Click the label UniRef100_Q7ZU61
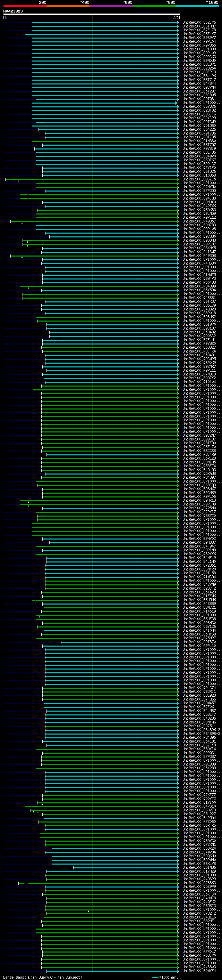 [199, 566]
